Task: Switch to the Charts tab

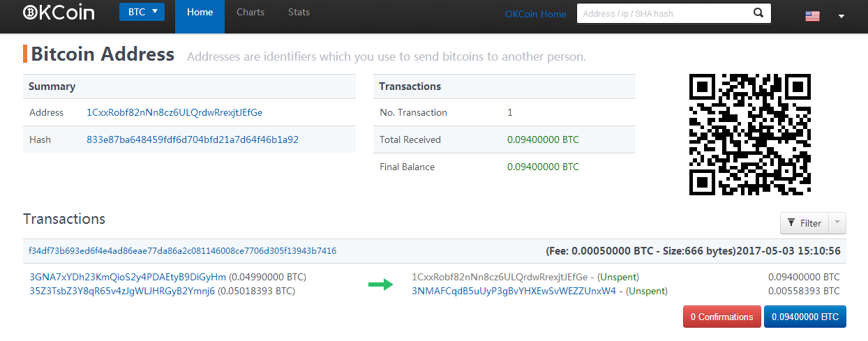Action: coord(250,13)
